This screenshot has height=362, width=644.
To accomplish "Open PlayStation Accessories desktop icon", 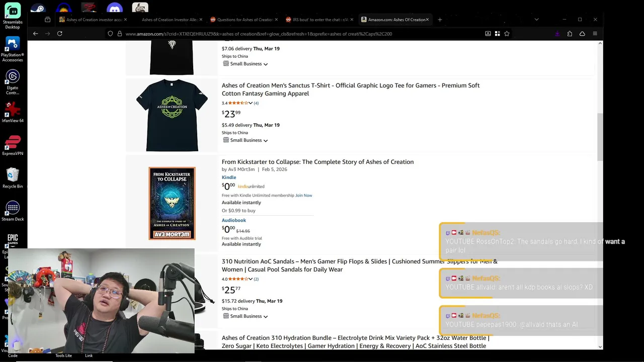I will 13,49.
